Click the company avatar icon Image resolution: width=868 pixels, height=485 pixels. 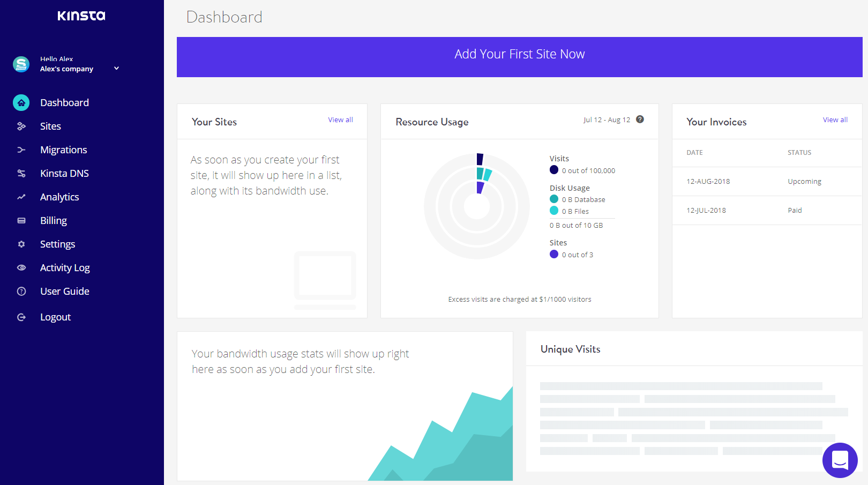point(21,64)
